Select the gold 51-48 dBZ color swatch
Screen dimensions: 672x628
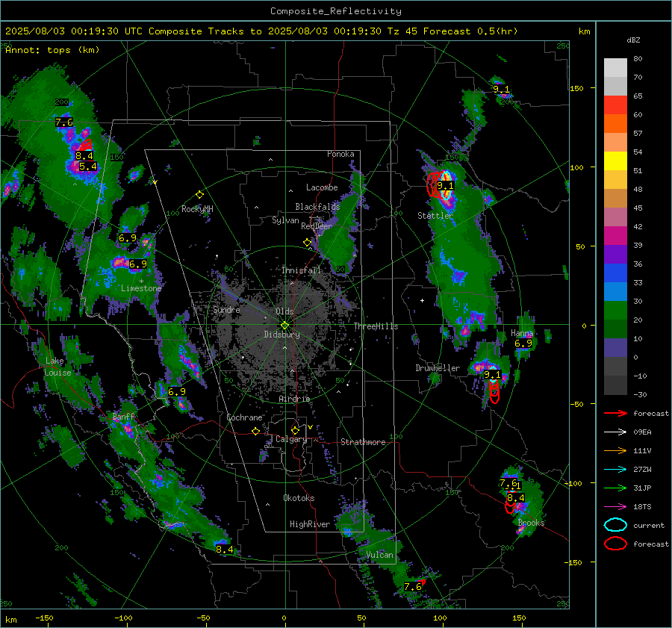[x=615, y=180]
